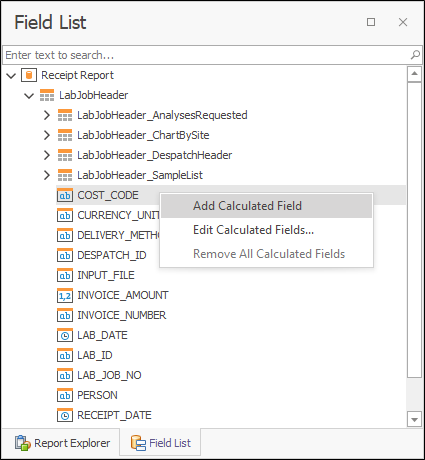
Task: Switch to the Field List tab
Action: (x=161, y=443)
